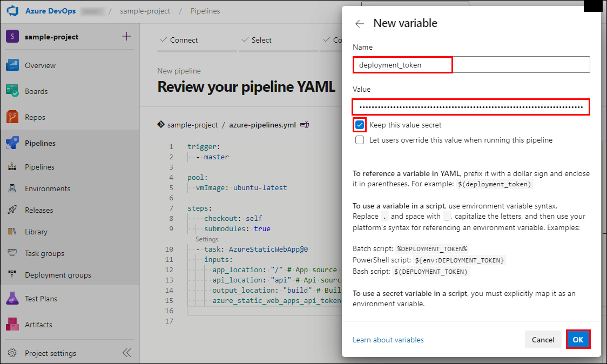Open the Artifacts icon
This screenshot has height=364, width=607.
[12, 324]
